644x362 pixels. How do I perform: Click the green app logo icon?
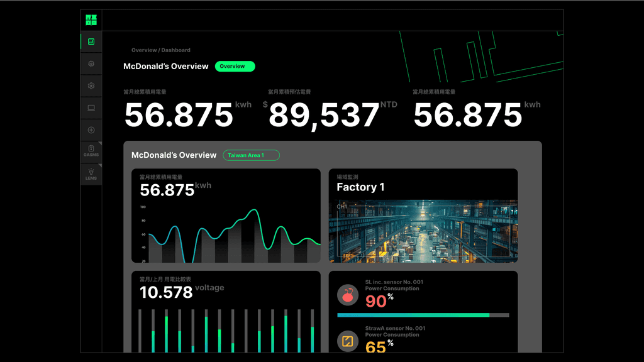(x=91, y=19)
